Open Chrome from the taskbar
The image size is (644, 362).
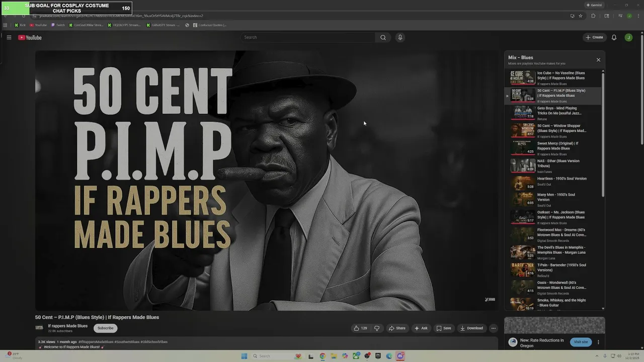coord(323,356)
